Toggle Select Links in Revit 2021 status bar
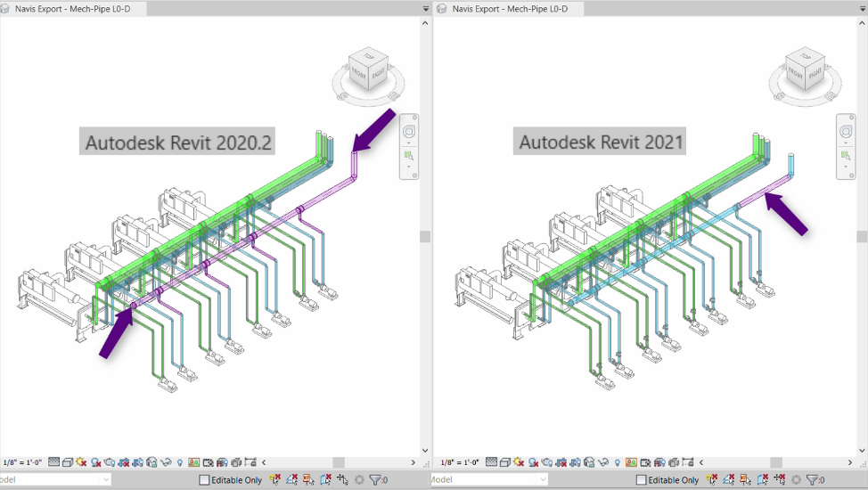The height and width of the screenshot is (490, 868). pyautogui.click(x=712, y=479)
